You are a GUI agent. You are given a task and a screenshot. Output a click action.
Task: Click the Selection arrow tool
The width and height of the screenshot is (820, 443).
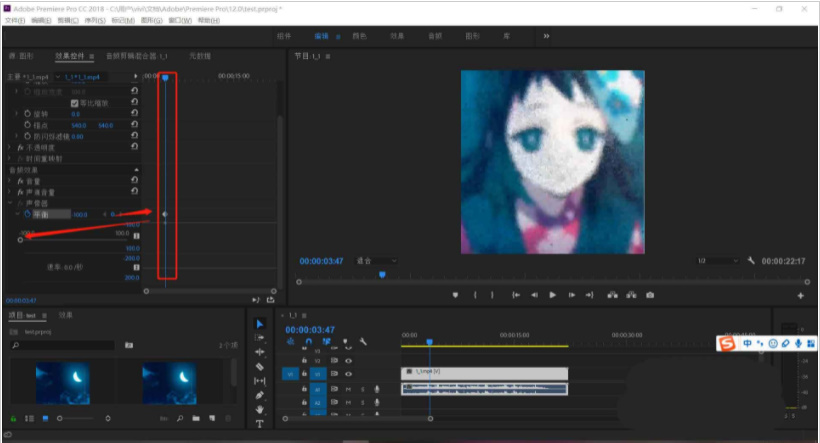click(x=260, y=323)
